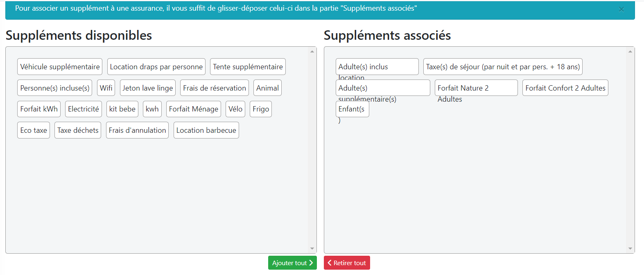Click the Retirer tout button

(347, 263)
